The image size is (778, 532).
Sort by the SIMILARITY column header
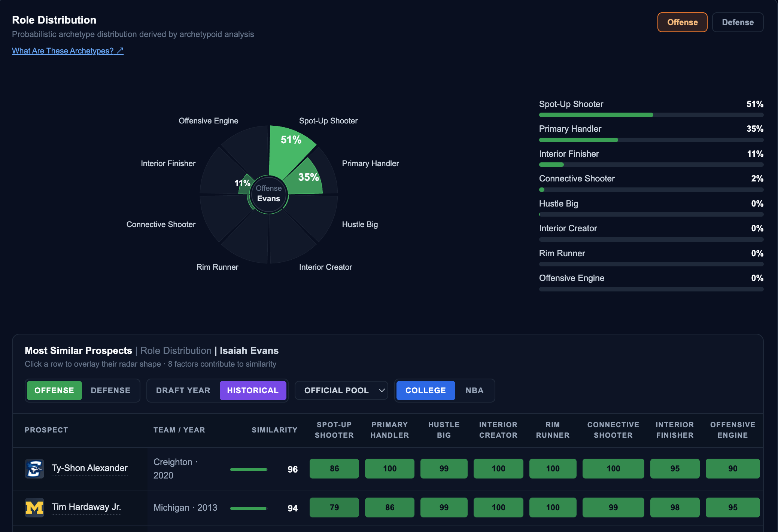coord(274,430)
